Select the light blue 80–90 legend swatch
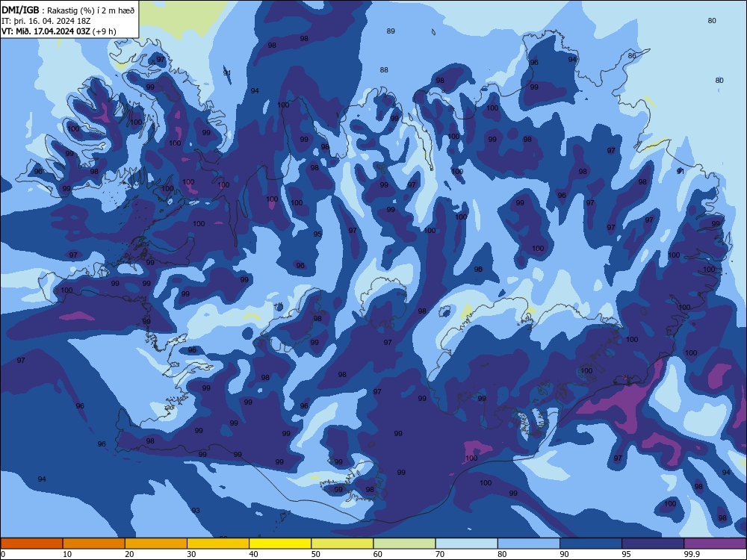The width and height of the screenshot is (747, 560). coord(529,544)
